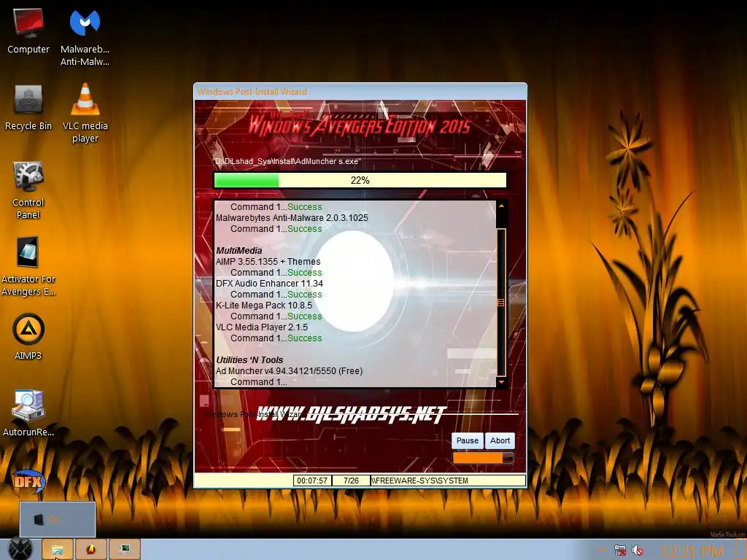
Task: Select the 'MultiMedia' heading in log
Action: tap(239, 251)
